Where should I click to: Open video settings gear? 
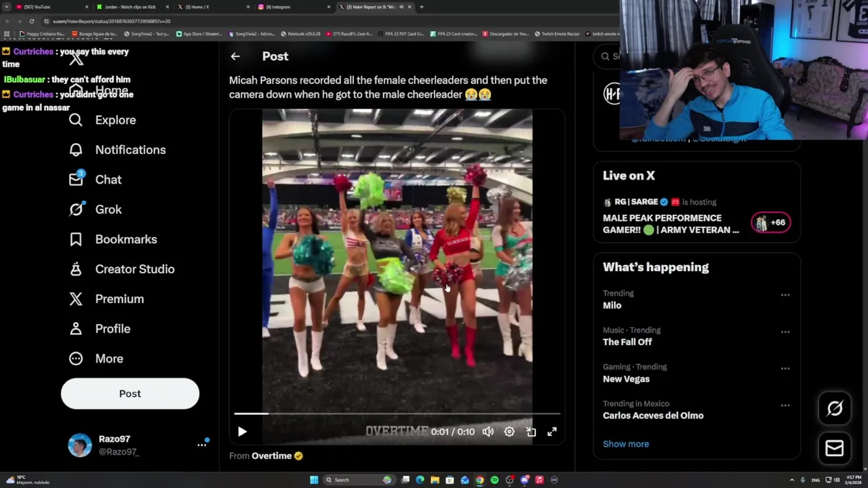coord(509,432)
